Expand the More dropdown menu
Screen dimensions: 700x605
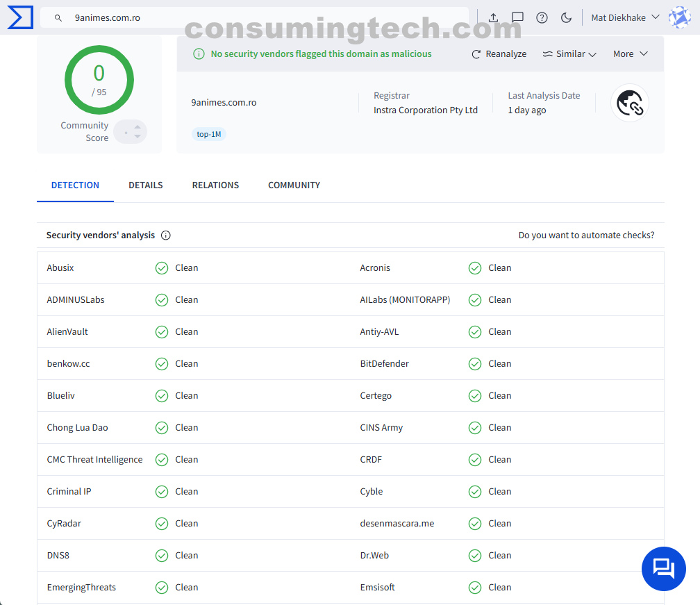(x=630, y=54)
